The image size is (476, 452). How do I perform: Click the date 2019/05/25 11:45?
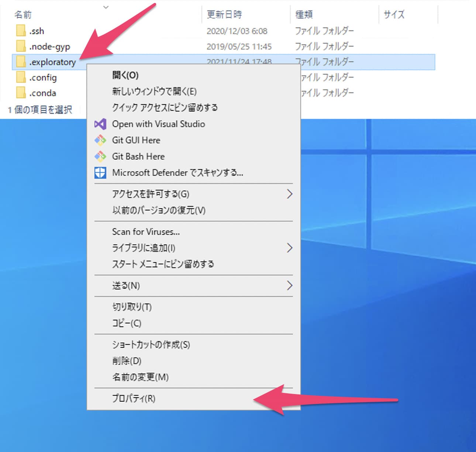[239, 47]
